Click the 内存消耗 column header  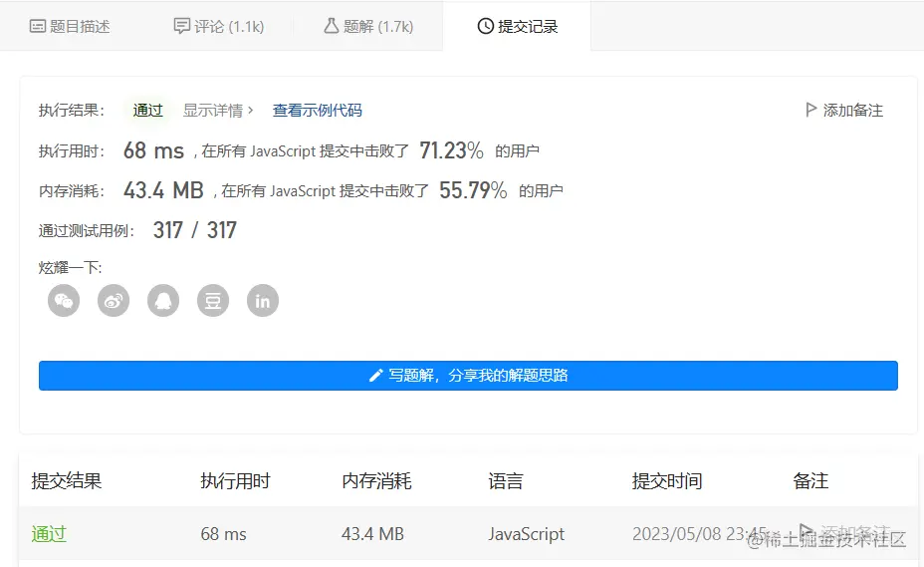point(376,481)
